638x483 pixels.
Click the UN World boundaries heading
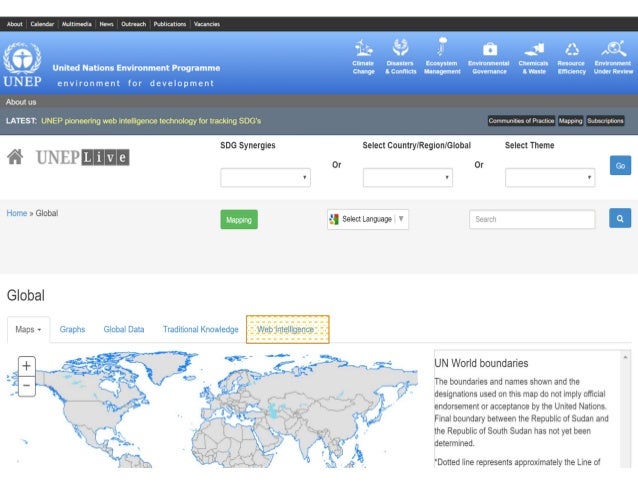point(481,363)
